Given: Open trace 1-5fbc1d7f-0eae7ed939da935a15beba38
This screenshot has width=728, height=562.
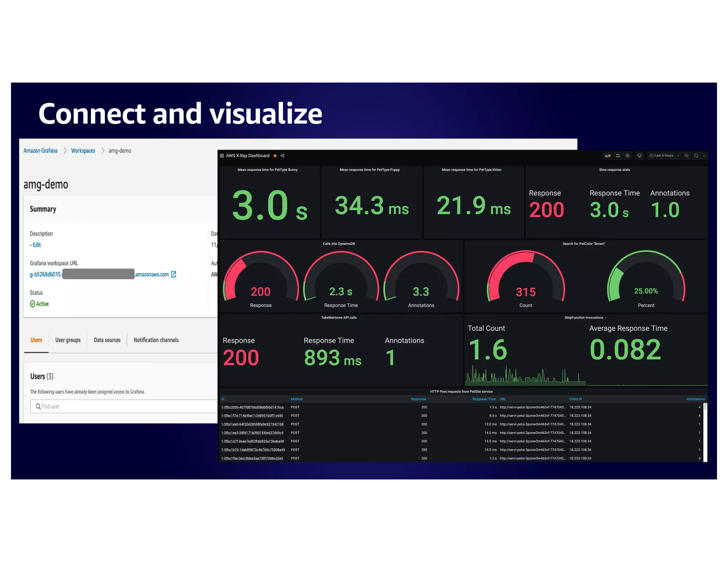Looking at the screenshot, I should [x=252, y=441].
